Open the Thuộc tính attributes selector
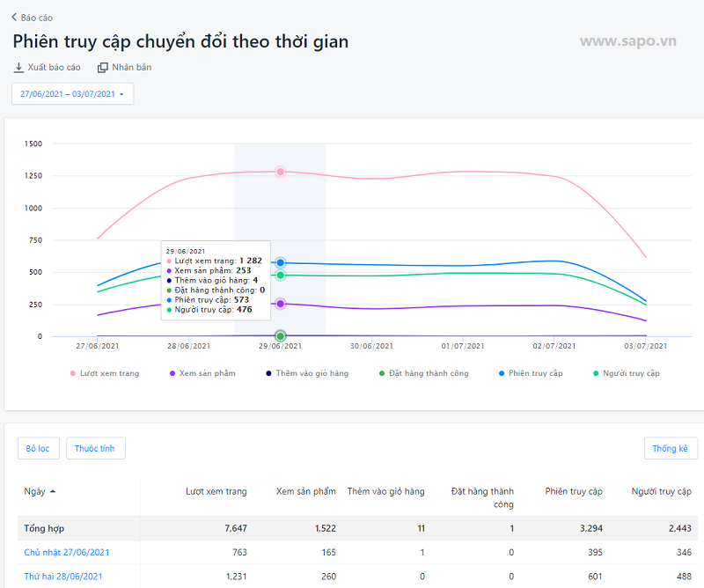Viewport: 704px width, 588px height. pyautogui.click(x=96, y=448)
